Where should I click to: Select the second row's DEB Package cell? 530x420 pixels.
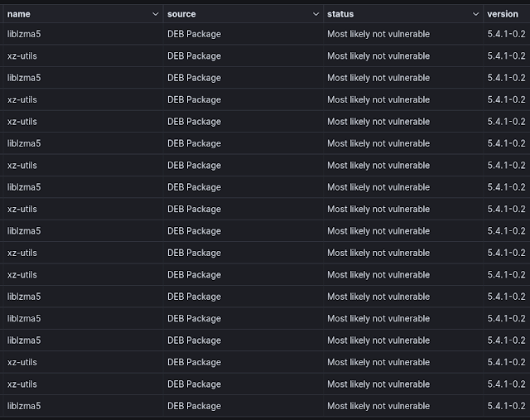point(194,56)
